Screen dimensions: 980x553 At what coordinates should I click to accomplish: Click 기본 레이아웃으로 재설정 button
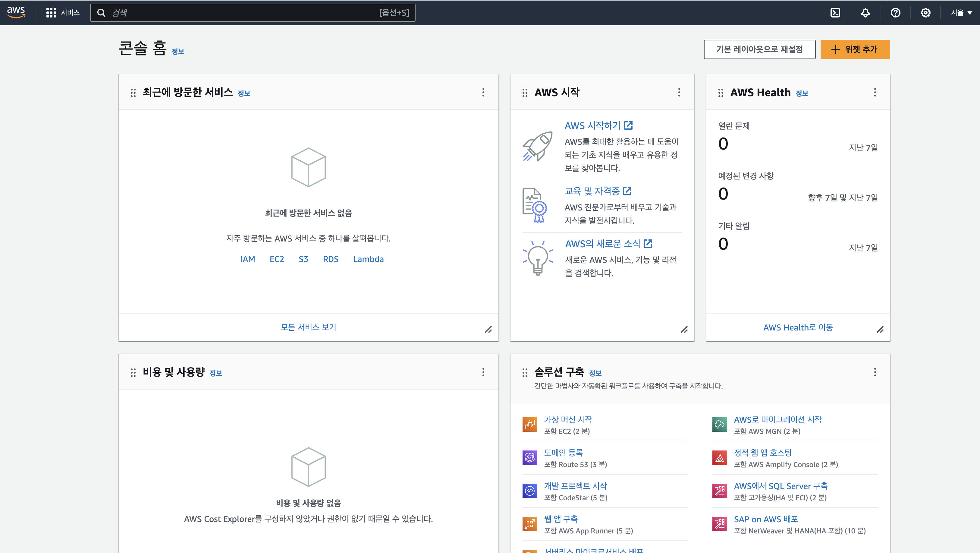coord(759,49)
